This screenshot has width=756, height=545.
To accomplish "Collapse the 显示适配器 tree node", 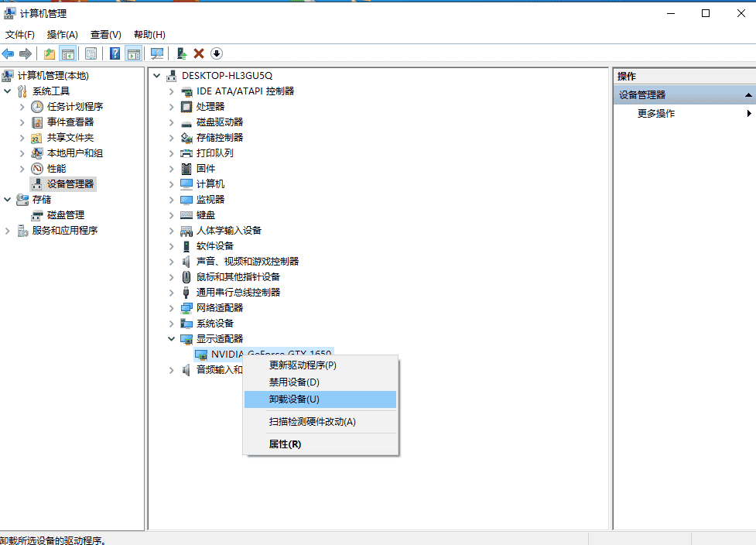I will coord(171,338).
